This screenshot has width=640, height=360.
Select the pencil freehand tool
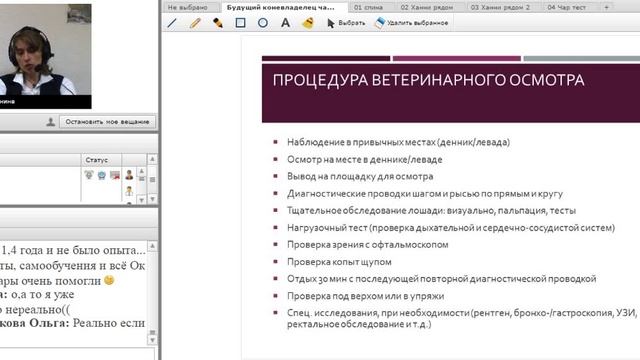pos(196,23)
